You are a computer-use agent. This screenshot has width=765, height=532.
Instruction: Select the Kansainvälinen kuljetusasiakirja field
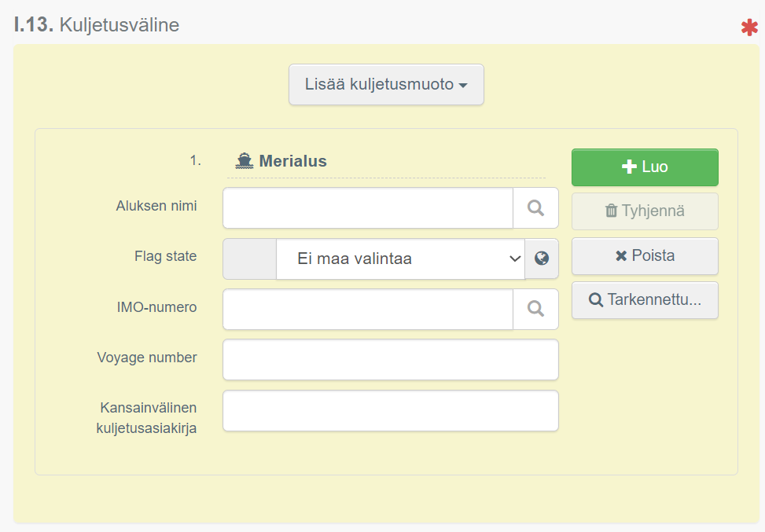[390, 410]
